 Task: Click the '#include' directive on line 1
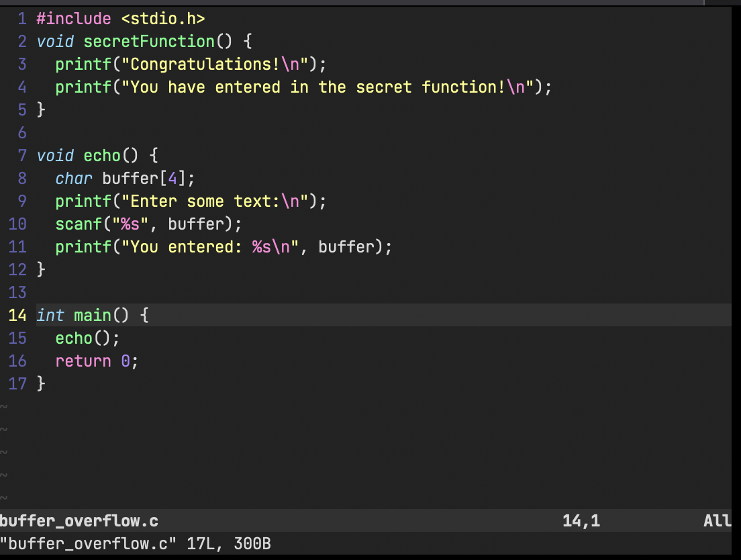coord(74,19)
